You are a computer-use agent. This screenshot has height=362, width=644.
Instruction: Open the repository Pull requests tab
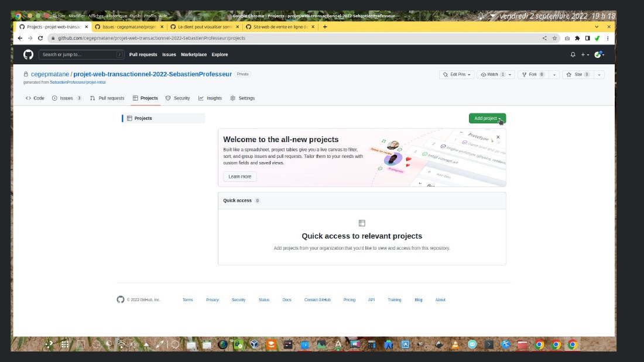pos(107,98)
